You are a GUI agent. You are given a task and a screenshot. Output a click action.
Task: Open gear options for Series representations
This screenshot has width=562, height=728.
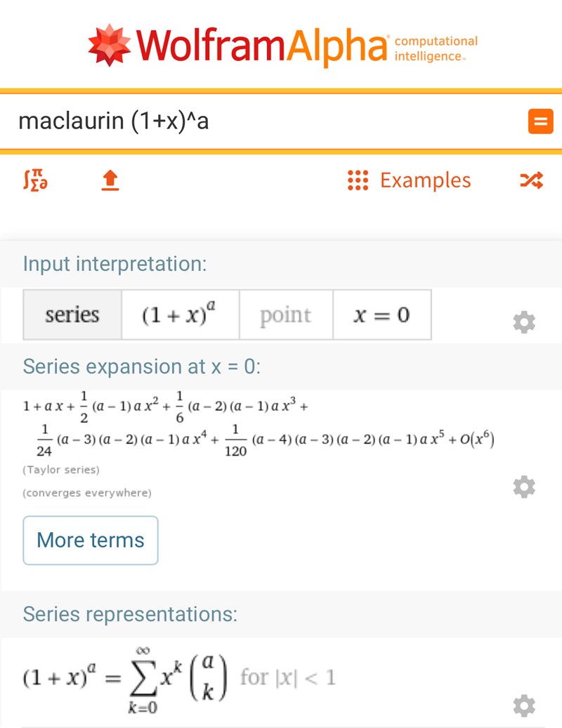(524, 706)
